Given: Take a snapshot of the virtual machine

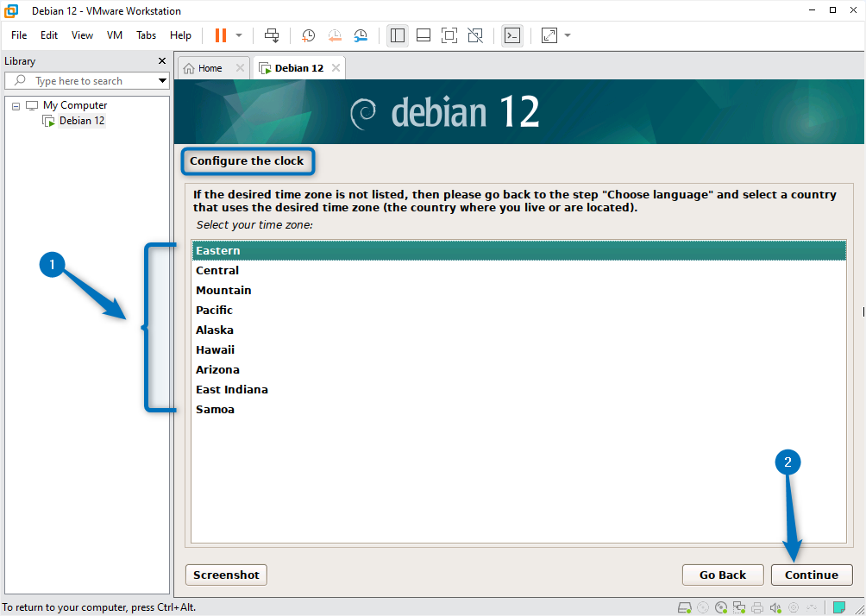Looking at the screenshot, I should [308, 35].
